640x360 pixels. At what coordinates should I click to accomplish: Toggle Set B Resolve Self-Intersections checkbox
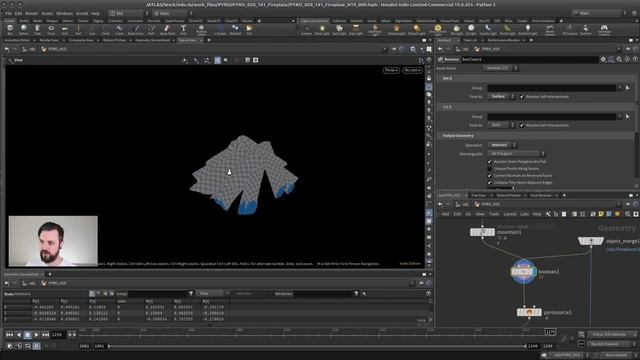pyautogui.click(x=522, y=125)
